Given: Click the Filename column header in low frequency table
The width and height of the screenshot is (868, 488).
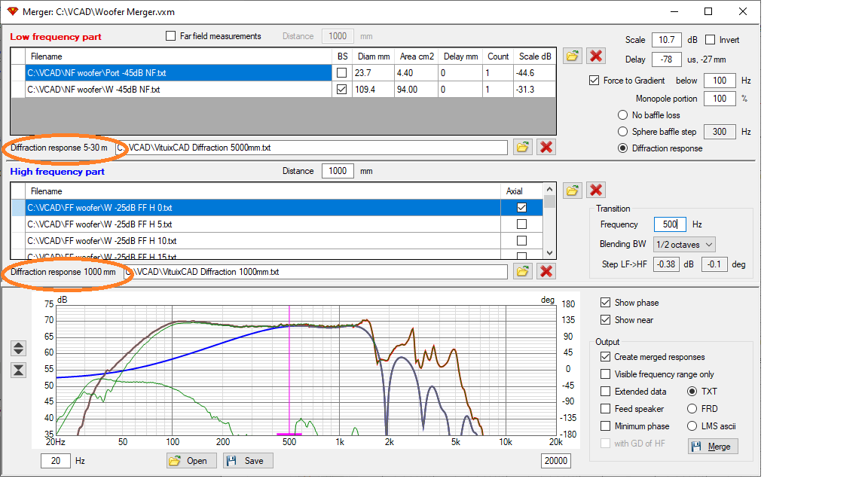Looking at the screenshot, I should (179, 56).
